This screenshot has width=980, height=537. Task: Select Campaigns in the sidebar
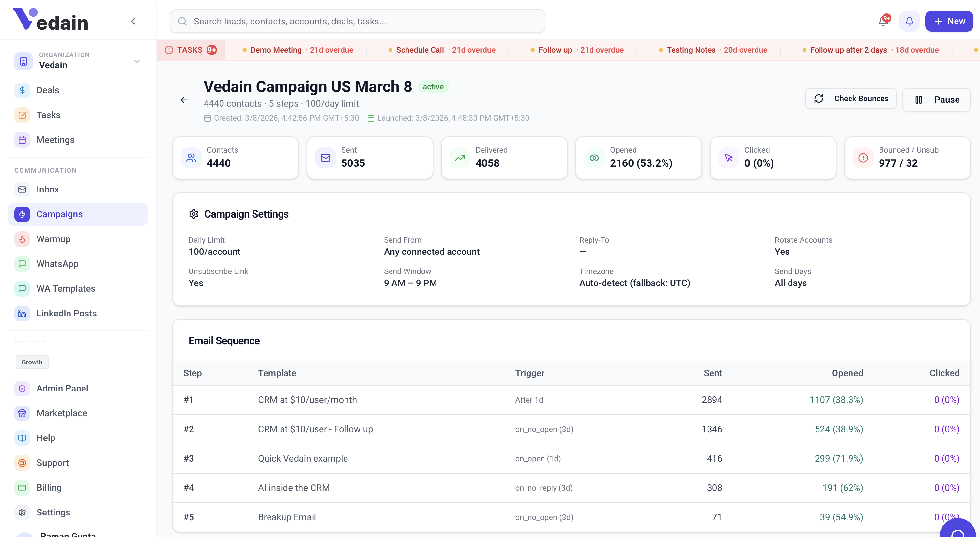point(78,214)
